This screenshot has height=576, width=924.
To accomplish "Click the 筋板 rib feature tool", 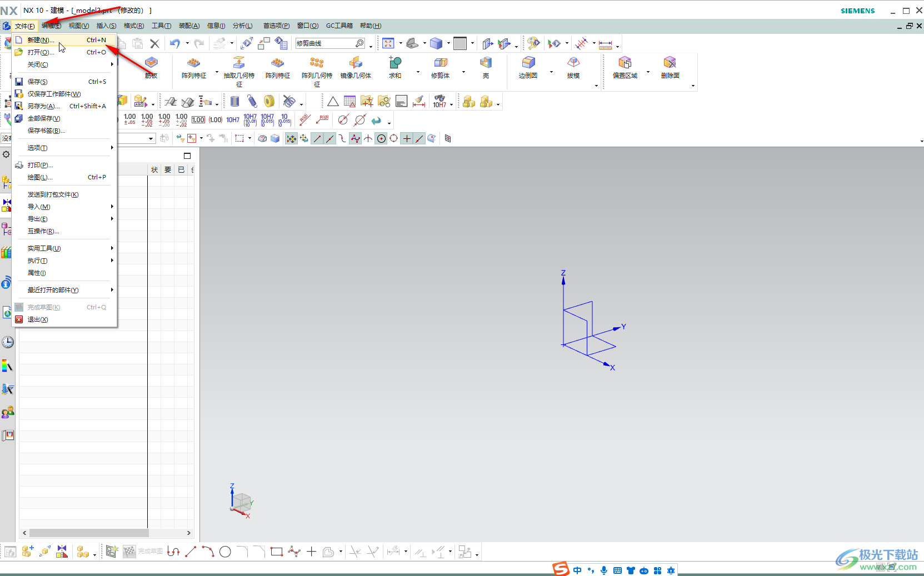I will tap(151, 68).
